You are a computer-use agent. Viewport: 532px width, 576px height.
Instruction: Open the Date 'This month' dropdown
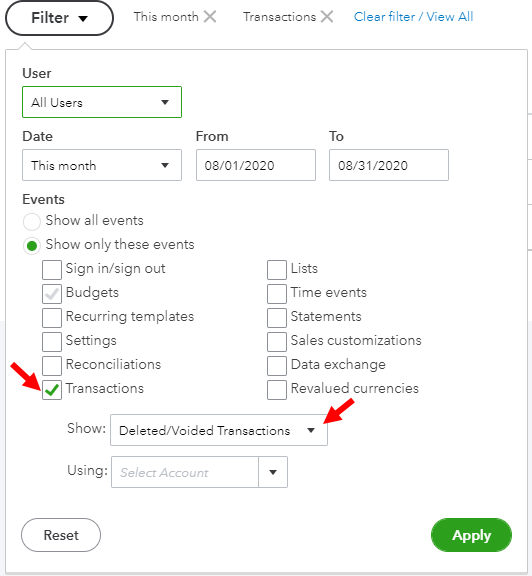[x=102, y=165]
